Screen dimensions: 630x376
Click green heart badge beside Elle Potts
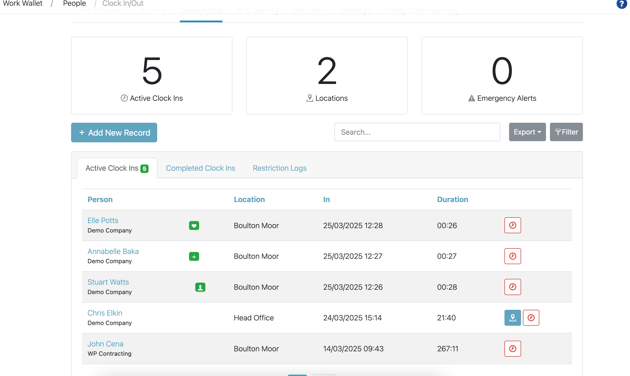tap(194, 226)
